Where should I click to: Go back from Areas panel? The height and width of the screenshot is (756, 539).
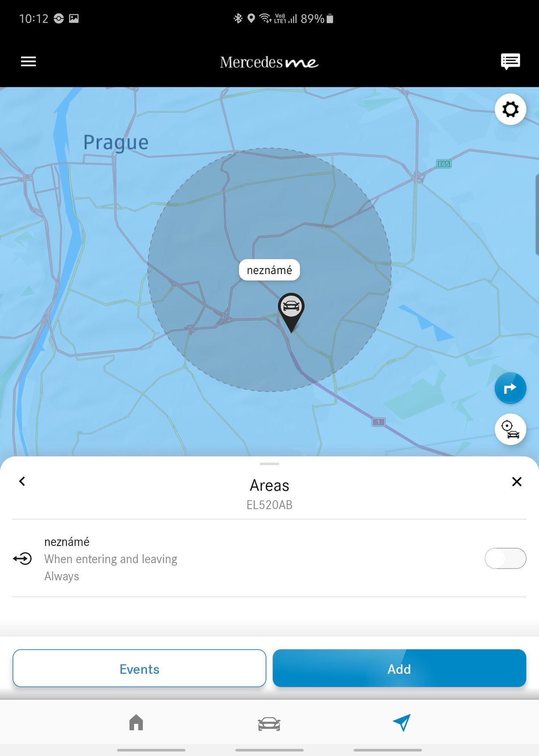(x=22, y=481)
